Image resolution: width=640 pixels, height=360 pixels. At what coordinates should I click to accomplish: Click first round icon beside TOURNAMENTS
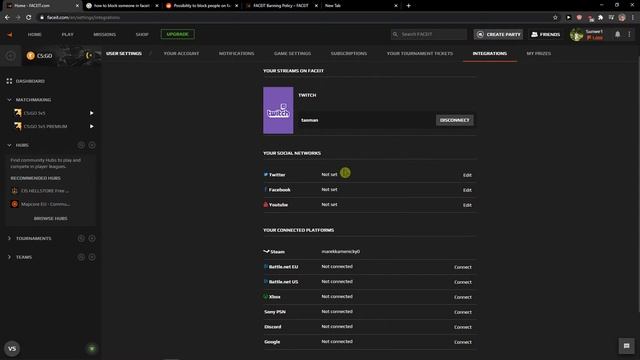coord(81,238)
